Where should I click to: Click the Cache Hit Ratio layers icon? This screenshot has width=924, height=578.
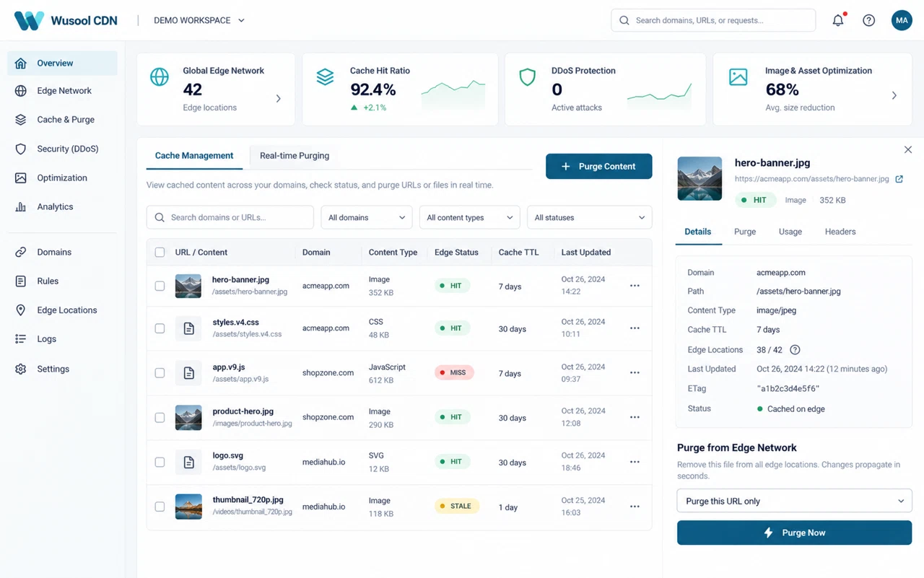[x=326, y=76]
